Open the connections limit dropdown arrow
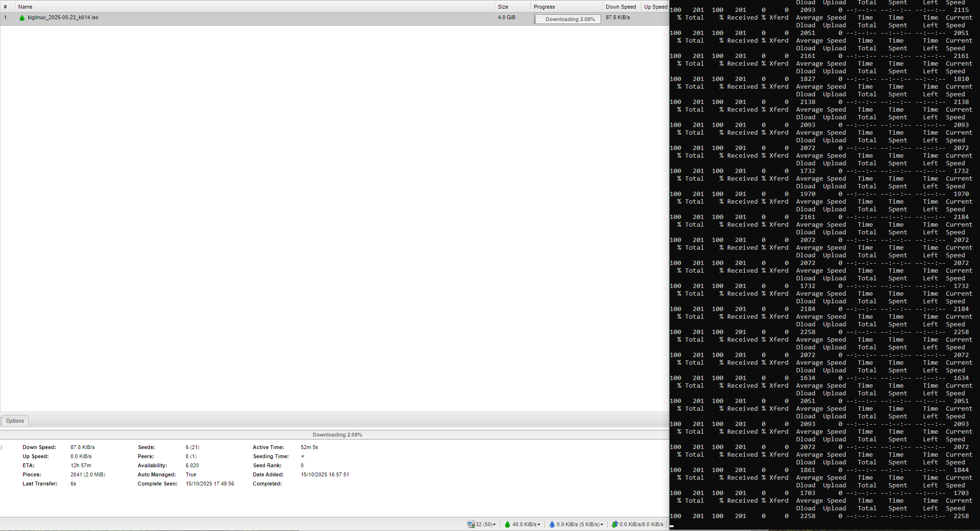The image size is (980, 531). tap(494, 525)
